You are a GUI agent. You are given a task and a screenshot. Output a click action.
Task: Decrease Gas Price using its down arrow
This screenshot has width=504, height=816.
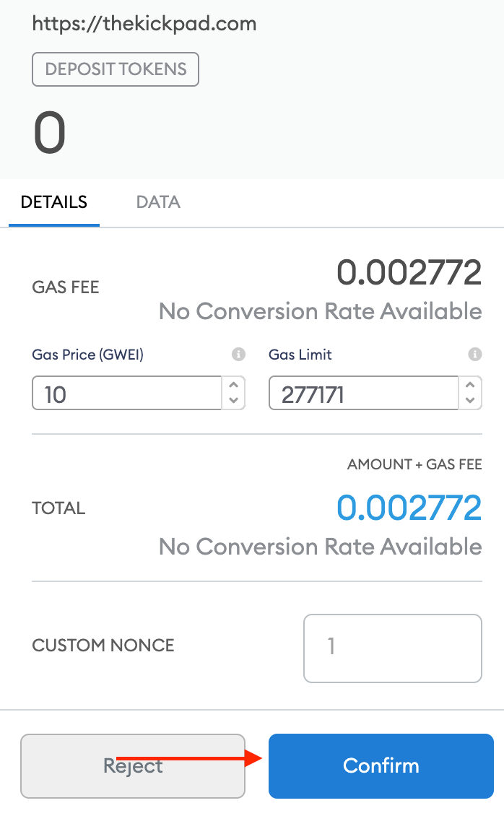(234, 399)
